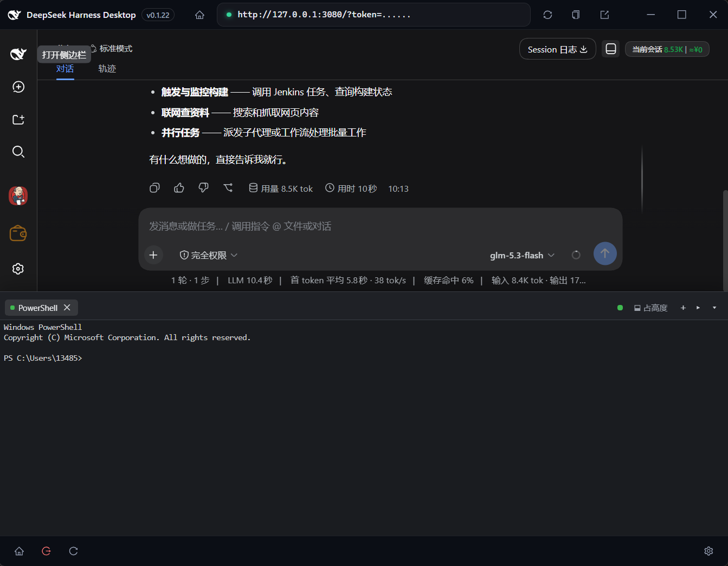The height and width of the screenshot is (566, 728).
Task: Click the terminal run triangle icon
Action: coord(698,308)
